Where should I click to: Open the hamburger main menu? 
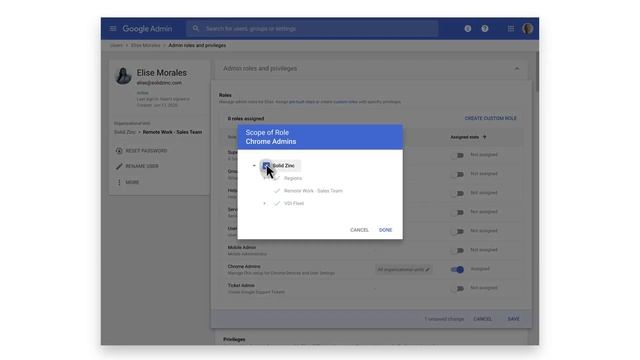113,29
